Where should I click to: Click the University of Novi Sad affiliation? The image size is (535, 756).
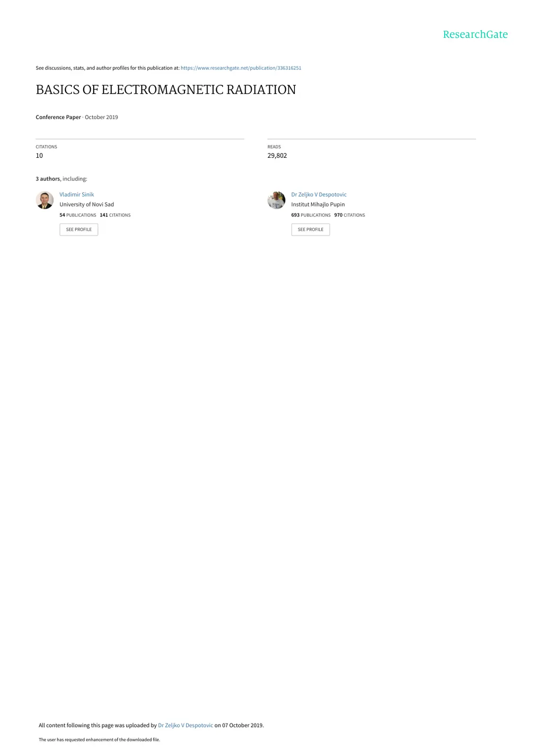point(86,205)
